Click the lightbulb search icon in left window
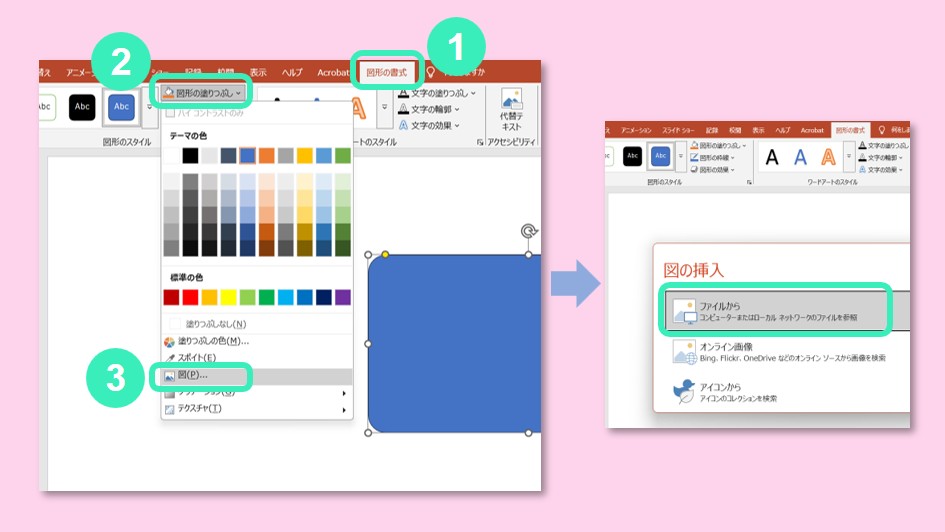Screen dimensions: 945x532 point(430,72)
